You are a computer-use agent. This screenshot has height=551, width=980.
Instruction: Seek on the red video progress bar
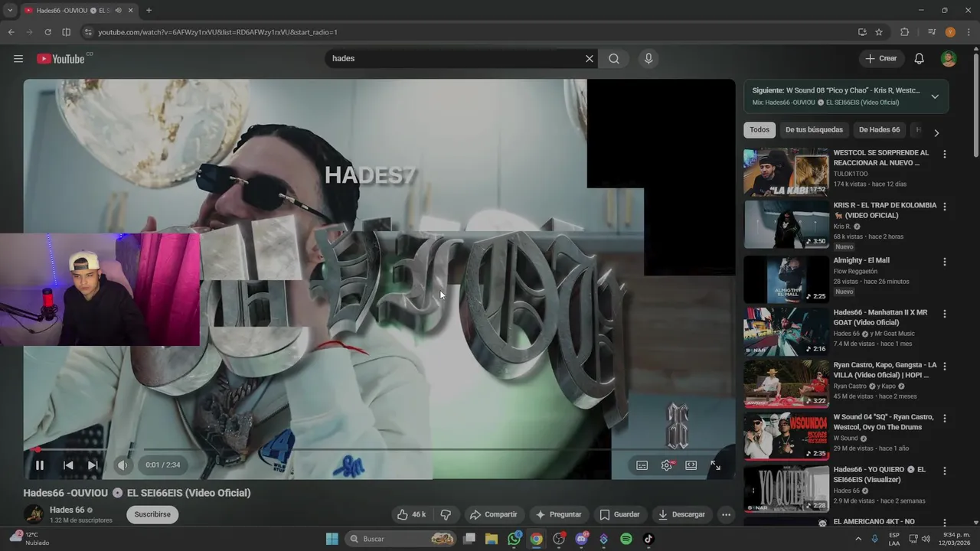tap(379, 449)
